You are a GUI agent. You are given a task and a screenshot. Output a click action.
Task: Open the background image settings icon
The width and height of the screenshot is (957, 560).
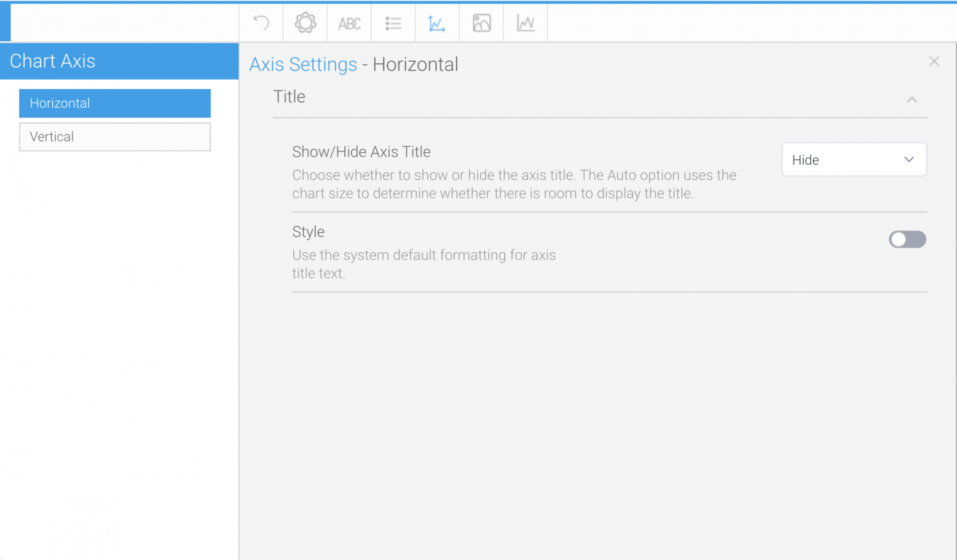click(x=482, y=23)
